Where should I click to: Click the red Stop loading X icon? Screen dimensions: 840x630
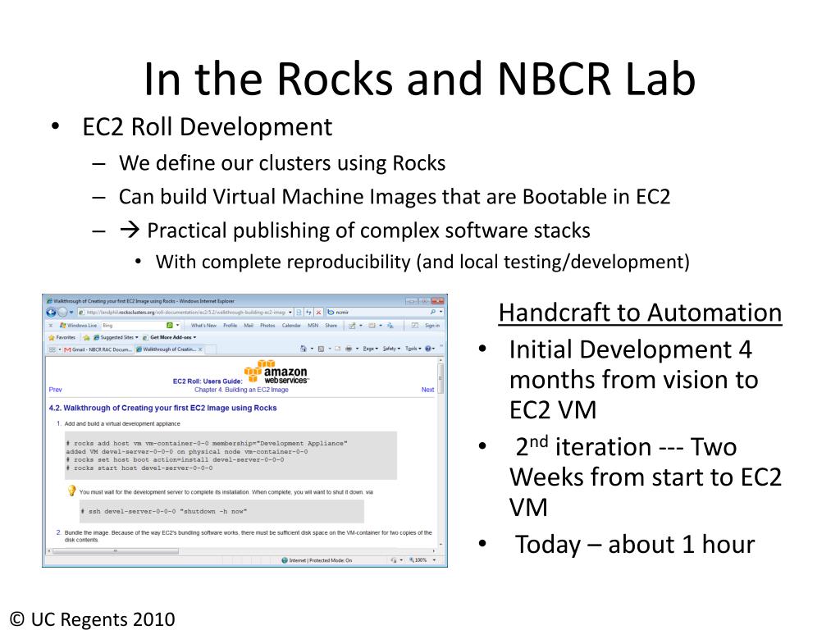318,312
